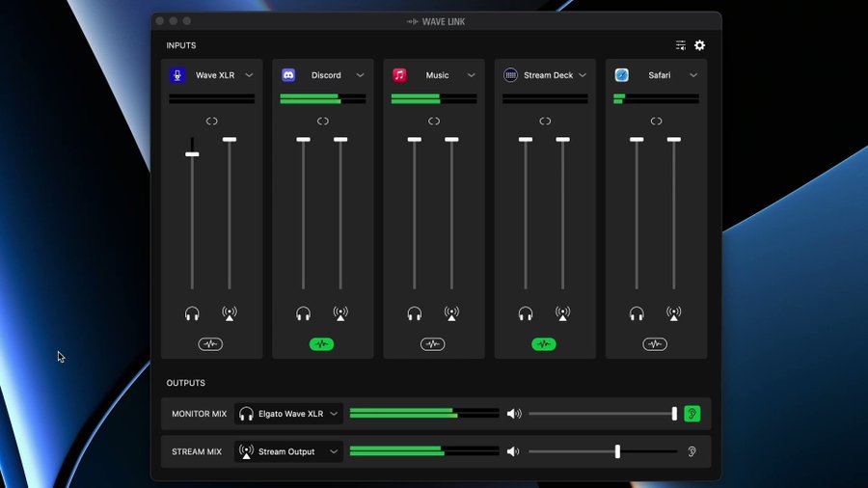Mute Safari in stream mix
Image resolution: width=868 pixels, height=488 pixels.
pyautogui.click(x=674, y=313)
